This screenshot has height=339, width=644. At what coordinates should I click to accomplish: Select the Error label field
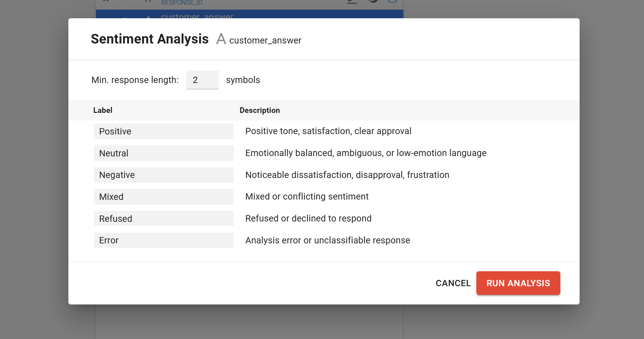163,240
